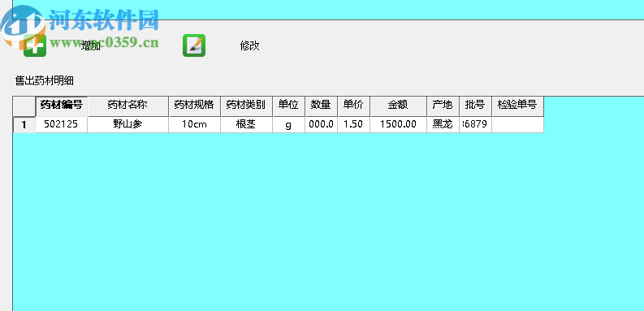644x311 pixels.
Task: Click the unit cell showing g
Action: click(288, 125)
